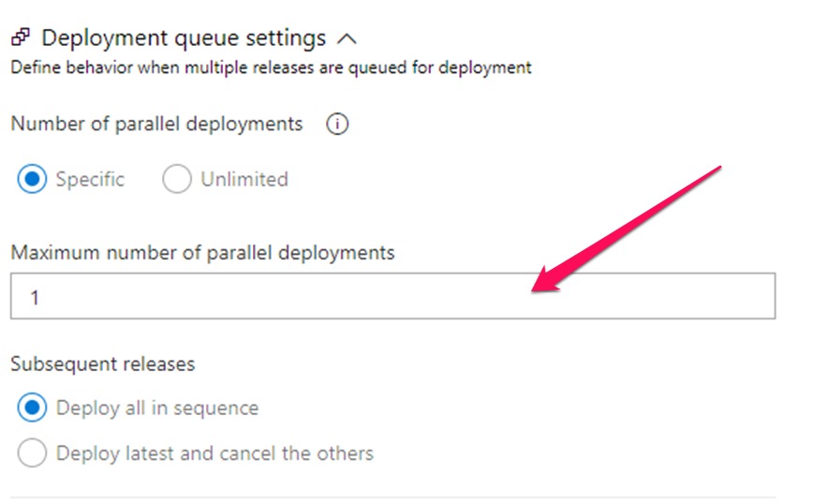Choose the Unlimited radio button
814x504 pixels.
coord(177,179)
